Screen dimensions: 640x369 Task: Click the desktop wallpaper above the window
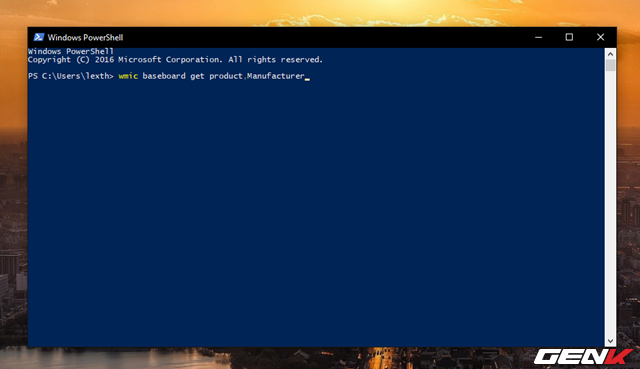click(320, 13)
